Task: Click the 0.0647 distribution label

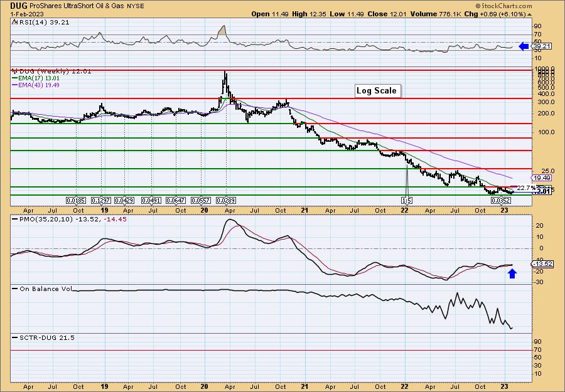Action: click(x=176, y=200)
